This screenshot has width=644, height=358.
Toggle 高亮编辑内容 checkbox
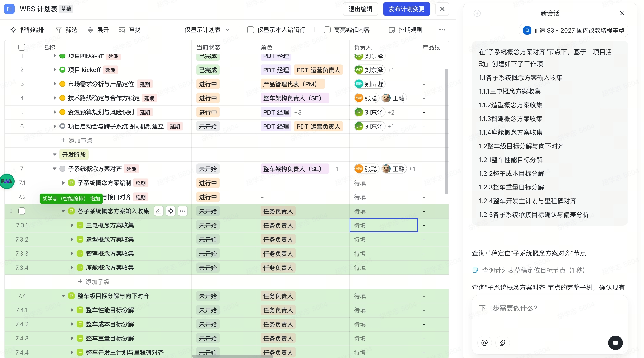pos(327,30)
